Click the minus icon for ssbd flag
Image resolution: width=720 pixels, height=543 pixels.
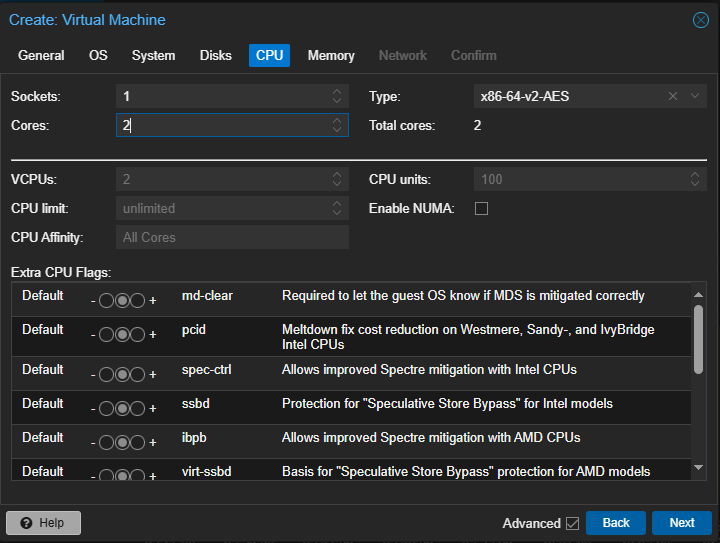(93, 409)
